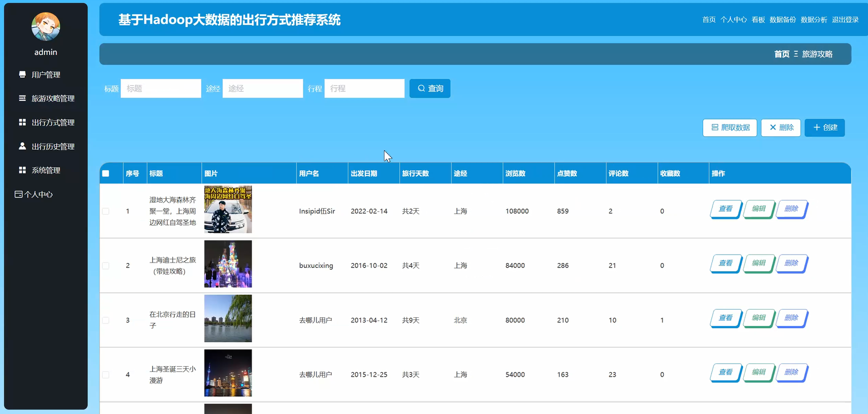
Task: Click 编辑 for 上海圣诞三天小漫游 row
Action: click(x=759, y=372)
